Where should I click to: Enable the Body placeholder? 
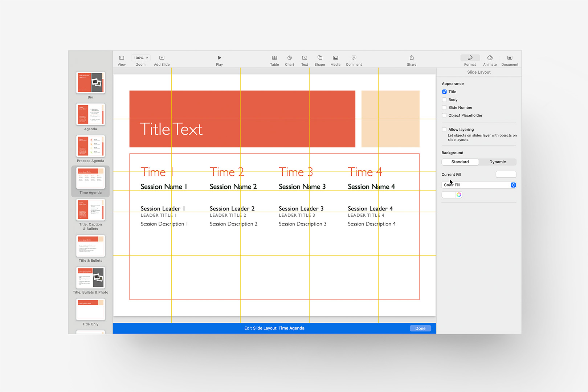(444, 99)
